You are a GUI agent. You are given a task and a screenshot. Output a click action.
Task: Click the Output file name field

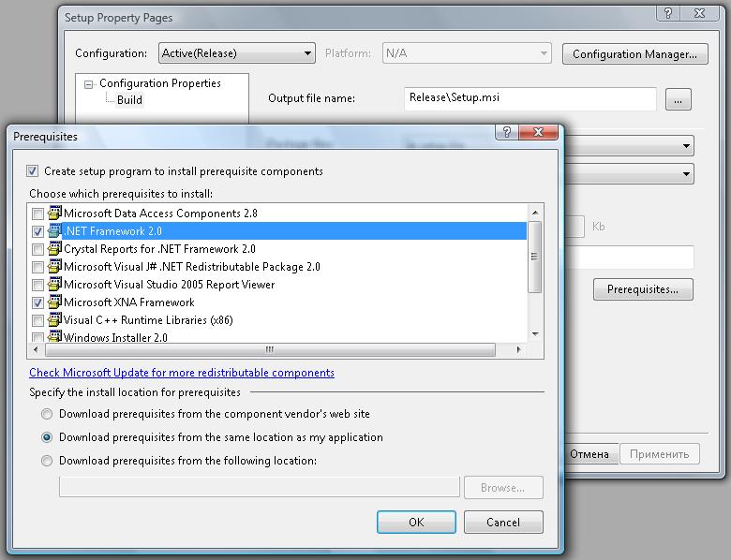[530, 98]
